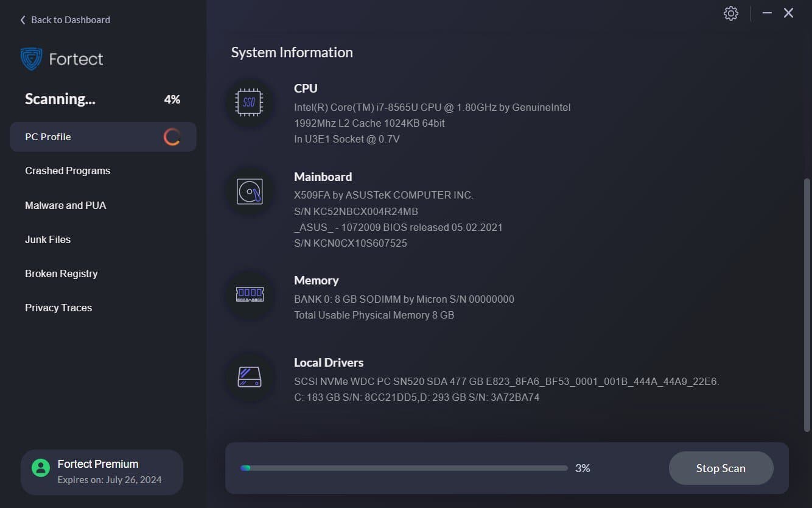Open the Fortect Premium subscription panel
The height and width of the screenshot is (508, 812).
point(102,472)
